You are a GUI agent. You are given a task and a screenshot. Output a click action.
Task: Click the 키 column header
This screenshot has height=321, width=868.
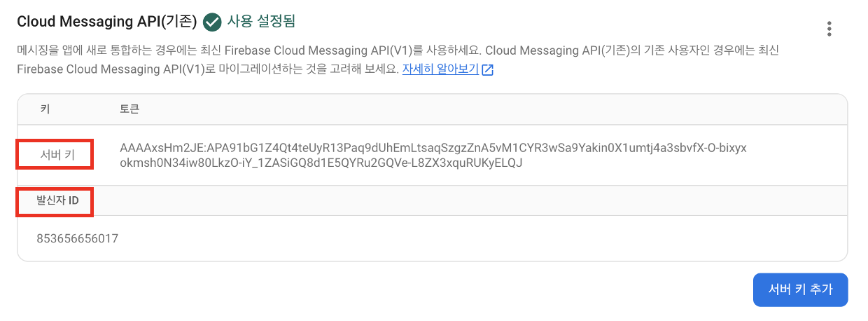(x=45, y=109)
